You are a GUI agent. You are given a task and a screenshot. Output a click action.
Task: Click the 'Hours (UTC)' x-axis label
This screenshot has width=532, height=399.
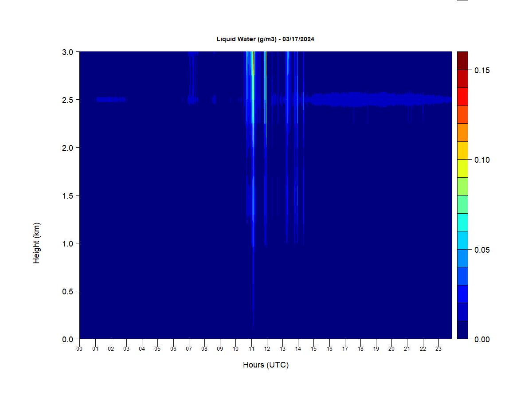coord(266,365)
